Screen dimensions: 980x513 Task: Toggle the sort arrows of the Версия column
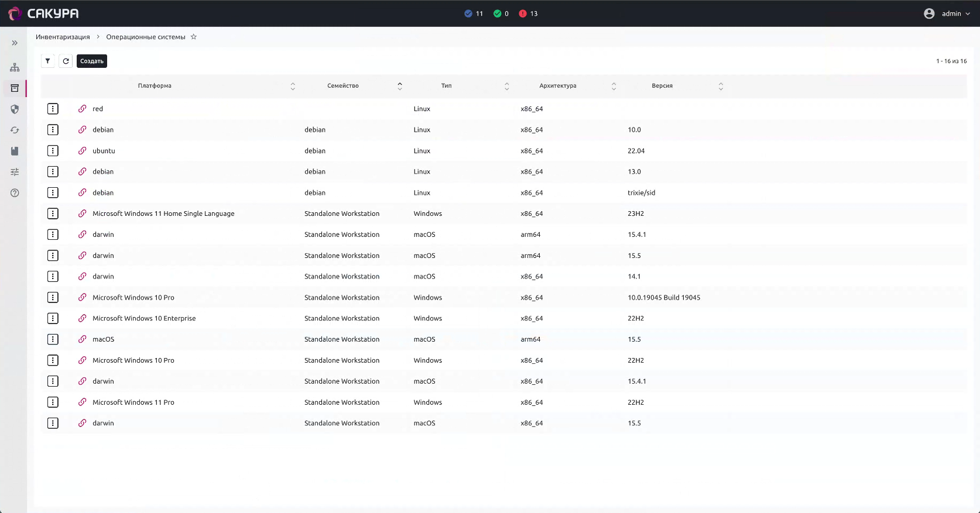pyautogui.click(x=721, y=86)
